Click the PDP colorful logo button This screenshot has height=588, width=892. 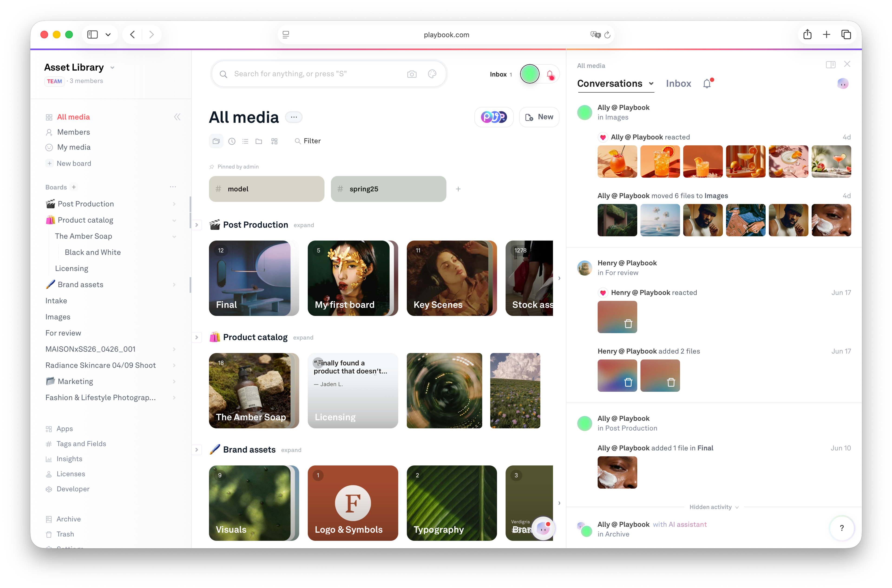493,117
